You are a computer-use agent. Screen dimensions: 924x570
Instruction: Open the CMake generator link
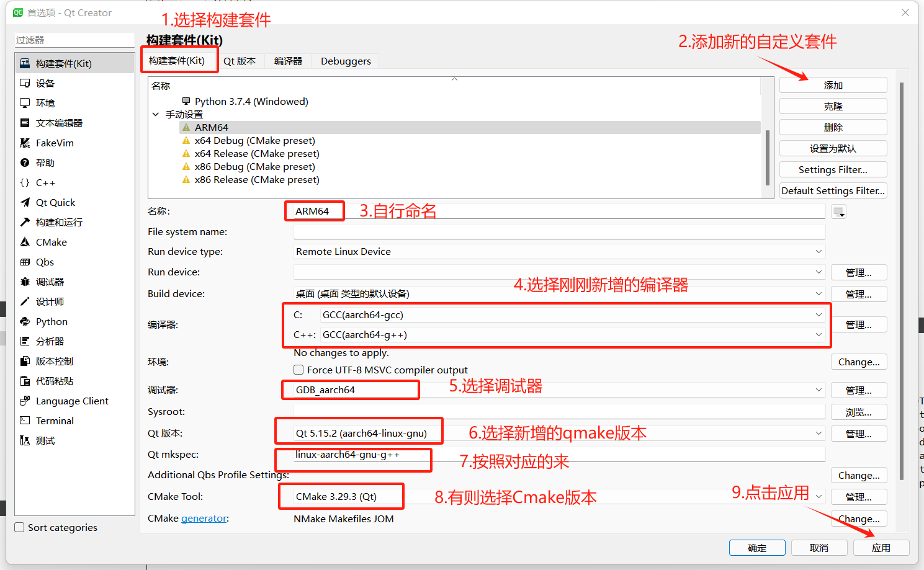pos(204,519)
